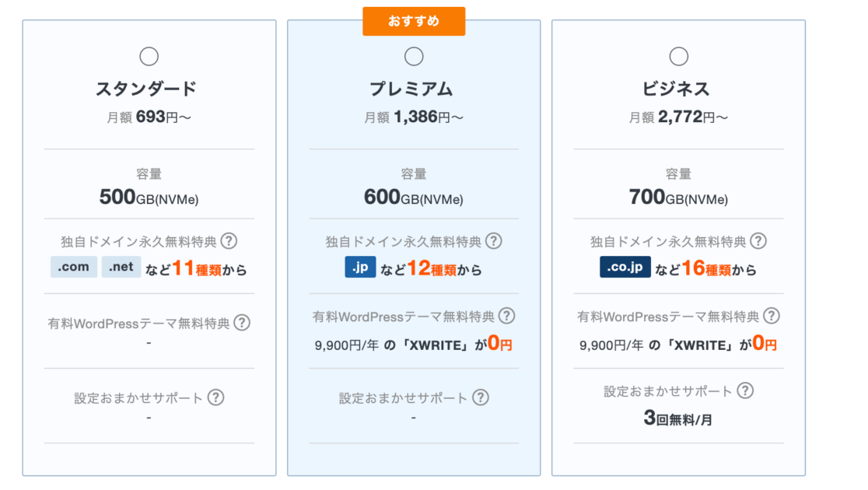Click the ビジネス 3回無料/月 support text
Image resolution: width=868 pixels, height=490 pixels.
coord(678,418)
